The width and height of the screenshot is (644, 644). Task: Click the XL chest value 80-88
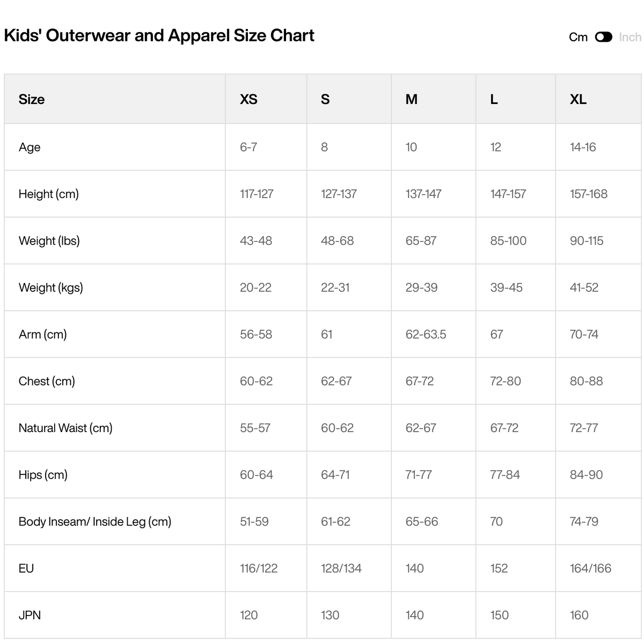click(586, 381)
